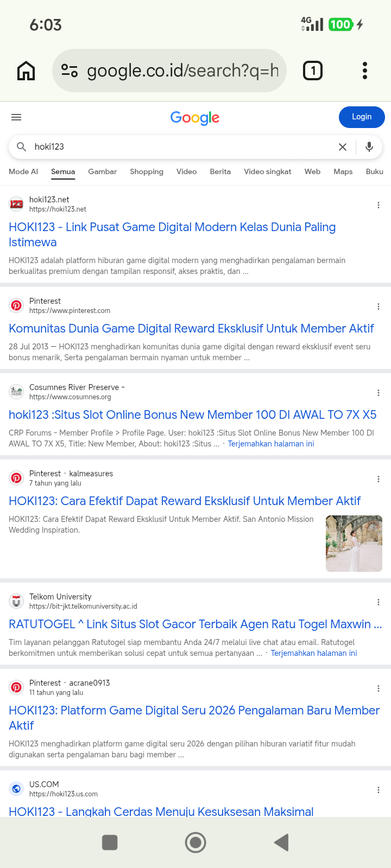Screen dimensions: 391x868
Task: Tap the Cosumnes River Preserve favicon
Action: pyautogui.click(x=16, y=392)
